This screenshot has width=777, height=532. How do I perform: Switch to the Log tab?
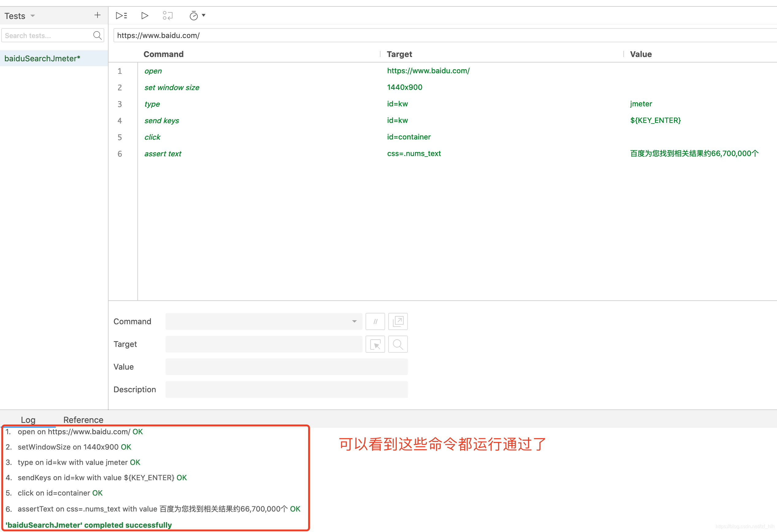(x=28, y=420)
